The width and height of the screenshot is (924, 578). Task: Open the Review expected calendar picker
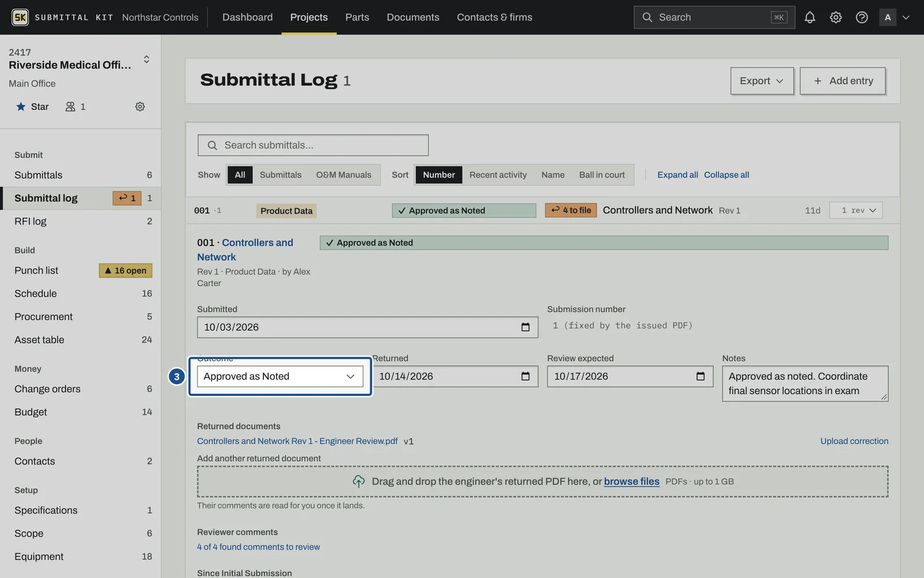click(701, 376)
